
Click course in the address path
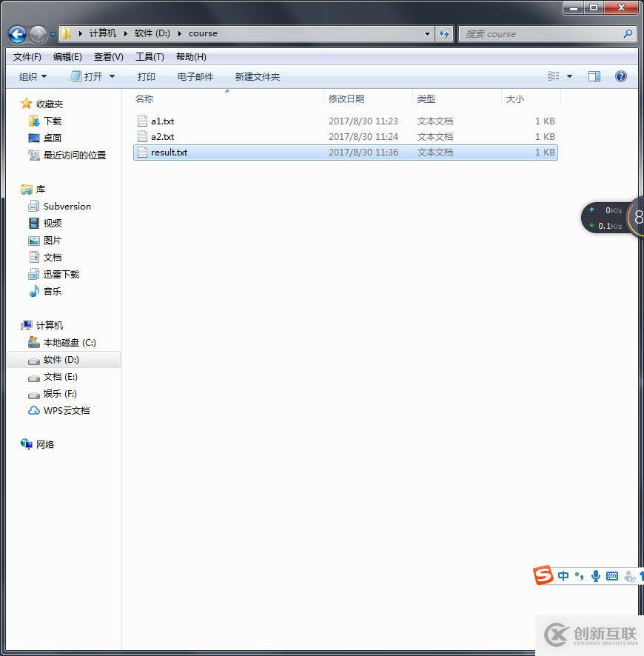[203, 33]
